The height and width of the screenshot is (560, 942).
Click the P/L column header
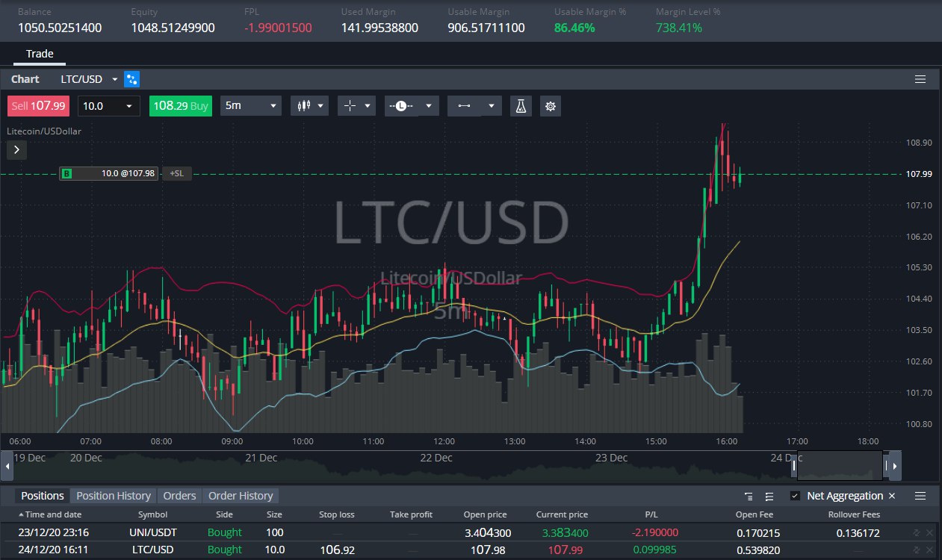(x=651, y=514)
